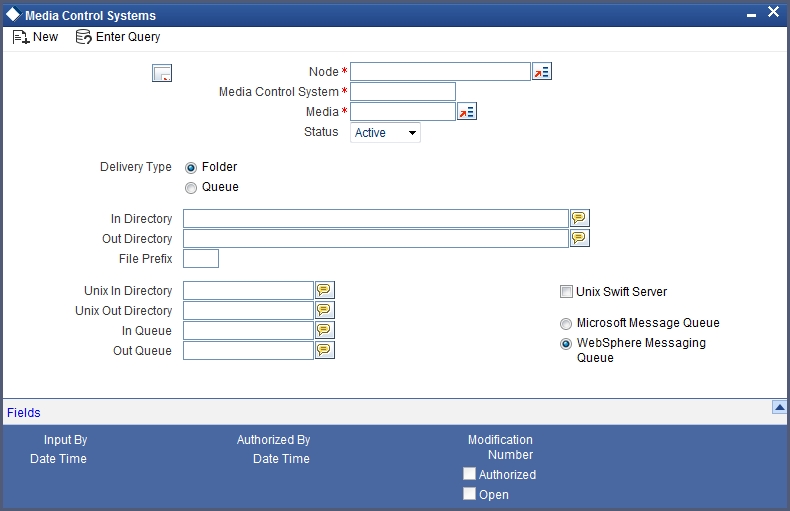Click the New record icon
Viewport: 790px width, 511px height.
click(x=21, y=37)
